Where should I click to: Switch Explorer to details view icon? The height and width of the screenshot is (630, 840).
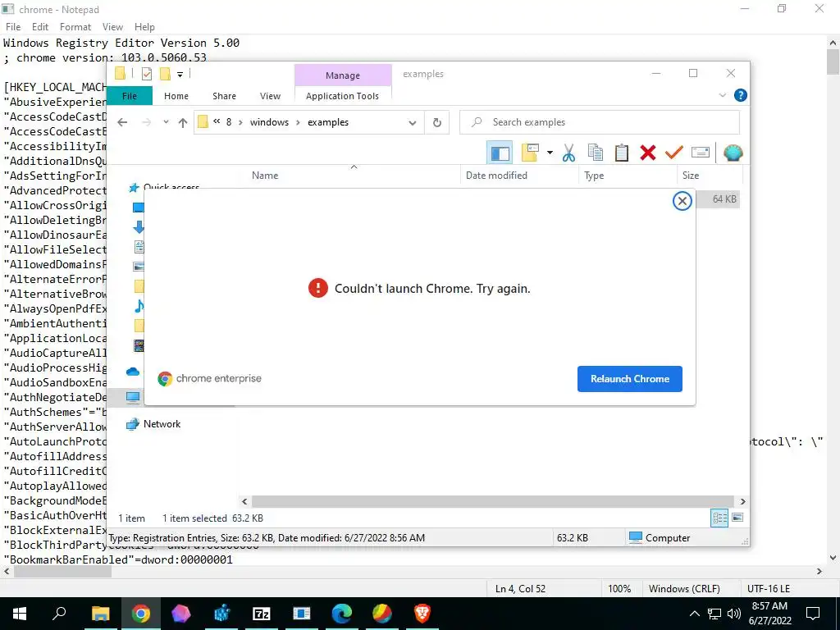(x=719, y=518)
